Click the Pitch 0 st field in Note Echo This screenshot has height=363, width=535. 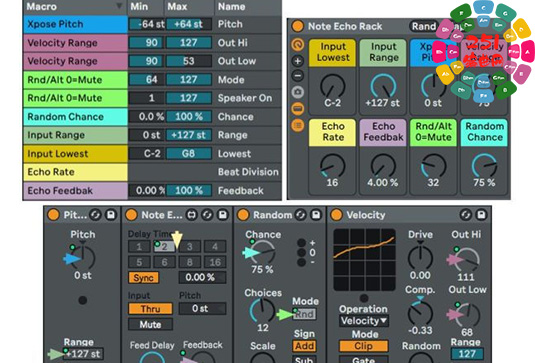pyautogui.click(x=202, y=309)
